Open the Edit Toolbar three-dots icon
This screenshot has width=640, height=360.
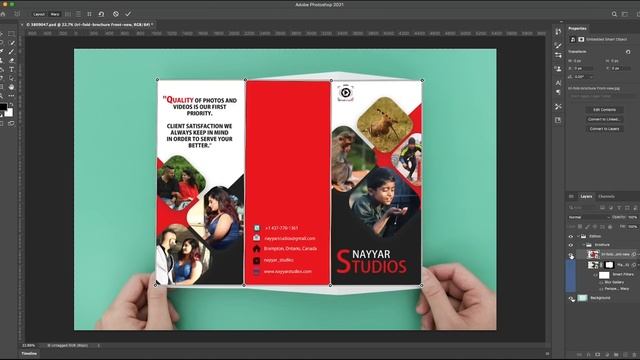tap(11, 96)
